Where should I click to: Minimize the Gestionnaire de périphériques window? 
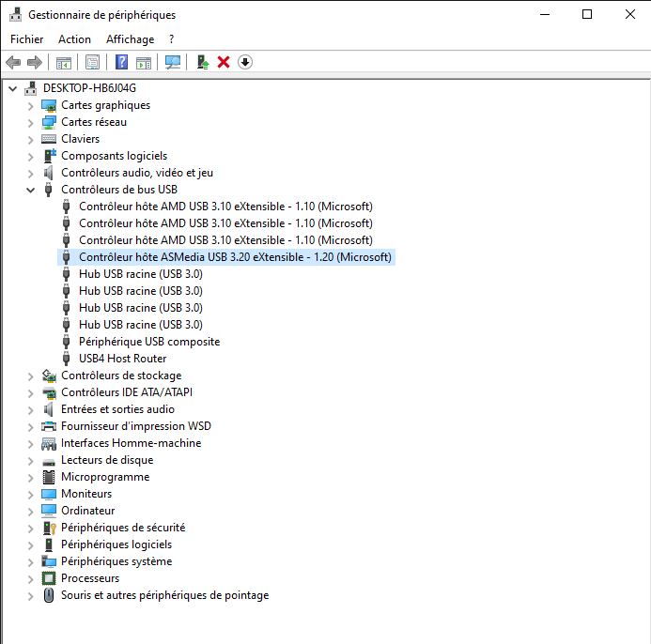[545, 14]
